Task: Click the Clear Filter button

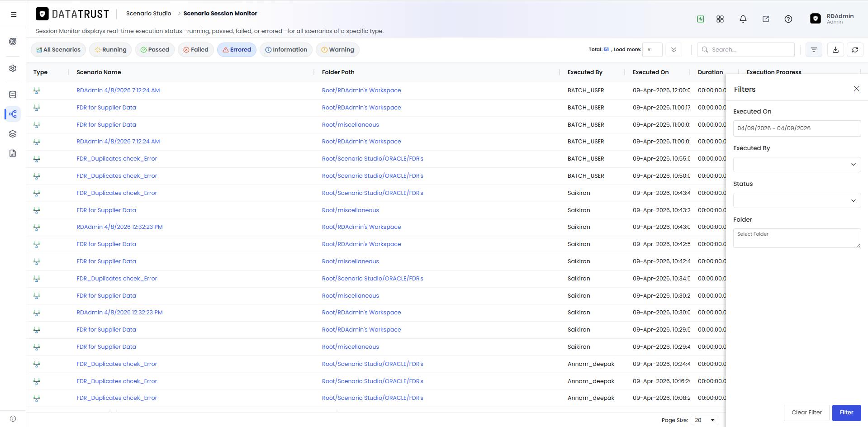Action: tap(806, 413)
